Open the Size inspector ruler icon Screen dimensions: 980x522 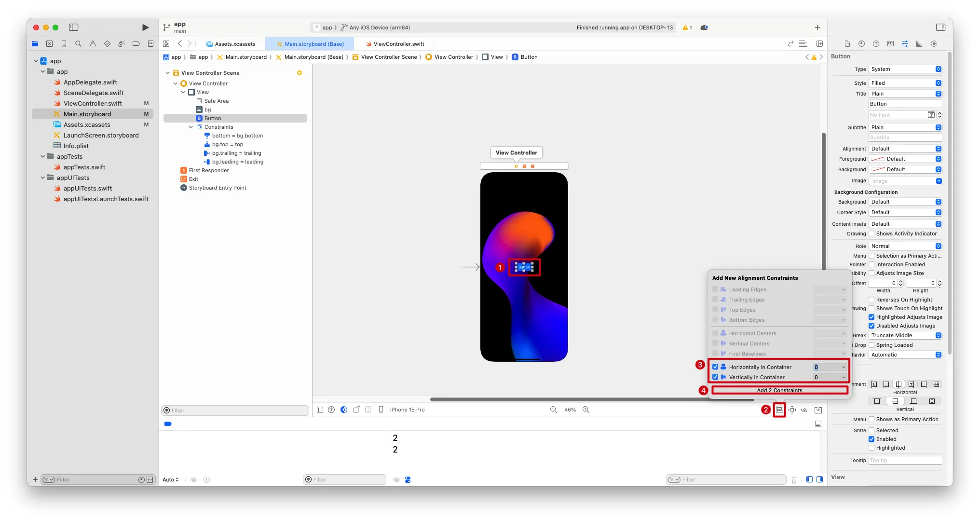(x=919, y=44)
